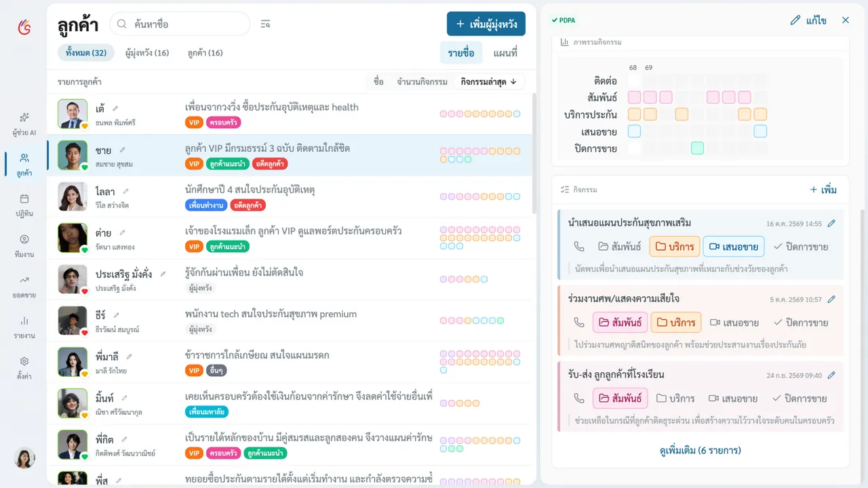Image resolution: width=868 pixels, height=488 pixels.
Task: Select the ลูกค้า (16) tab
Action: (205, 53)
